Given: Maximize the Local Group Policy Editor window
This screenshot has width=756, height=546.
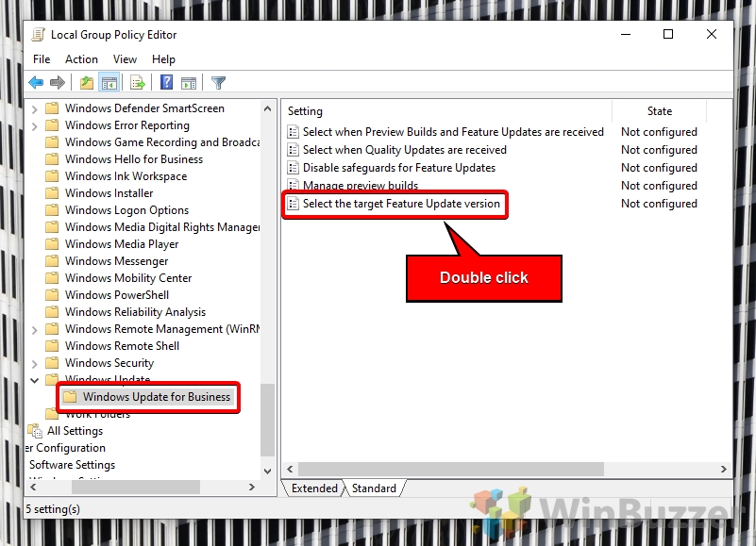Looking at the screenshot, I should [668, 34].
